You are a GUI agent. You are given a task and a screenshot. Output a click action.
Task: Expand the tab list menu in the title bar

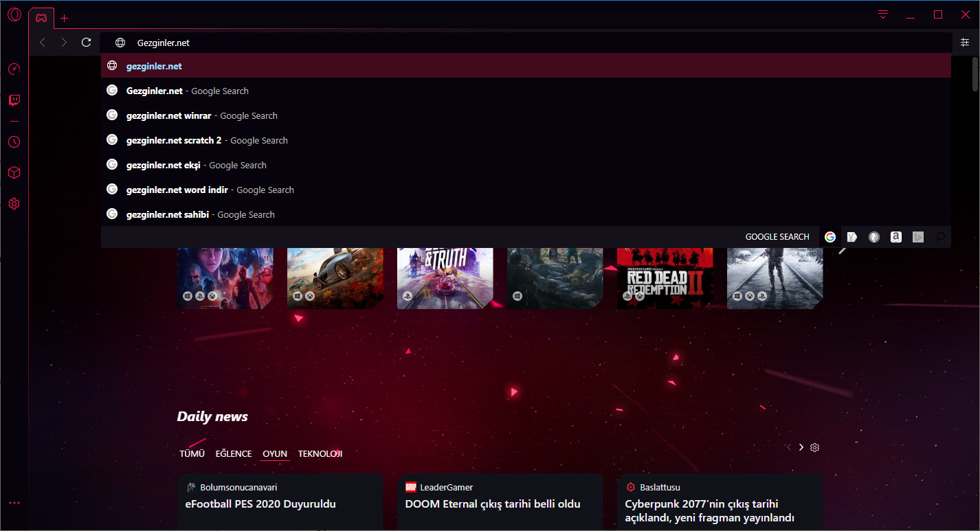click(884, 14)
